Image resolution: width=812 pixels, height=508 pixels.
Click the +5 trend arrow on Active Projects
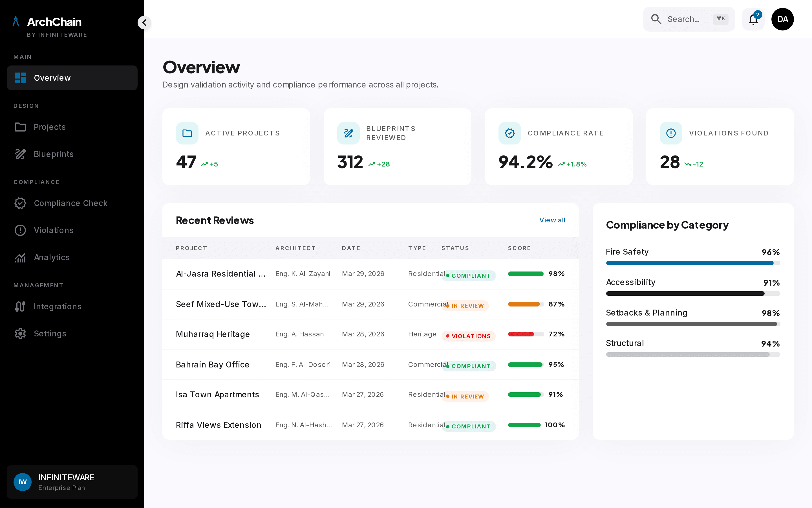(204, 164)
